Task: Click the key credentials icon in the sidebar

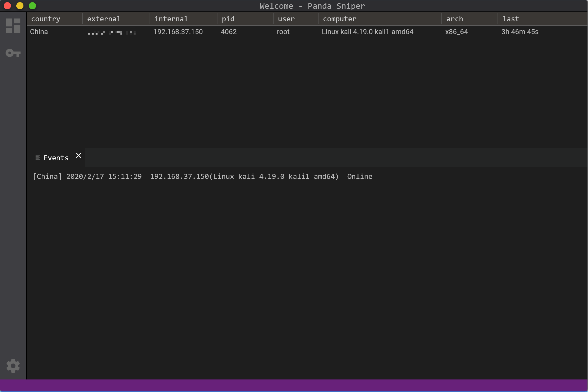Action: click(x=13, y=53)
